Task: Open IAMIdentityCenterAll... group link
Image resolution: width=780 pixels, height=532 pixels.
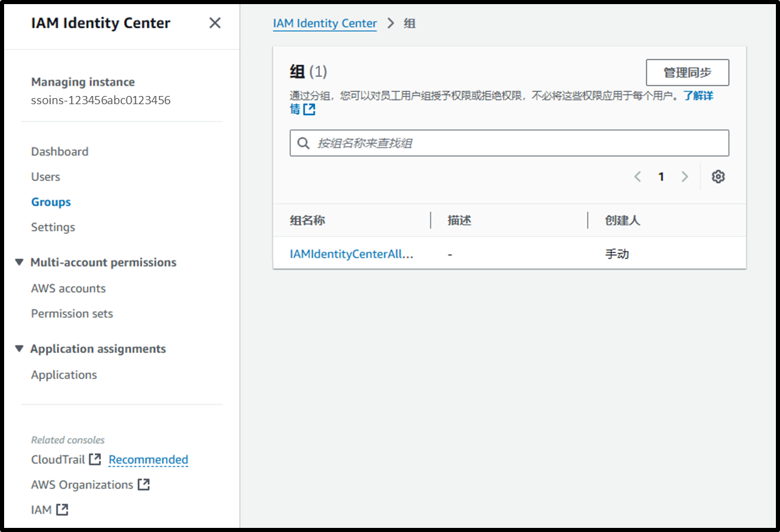Action: click(351, 254)
